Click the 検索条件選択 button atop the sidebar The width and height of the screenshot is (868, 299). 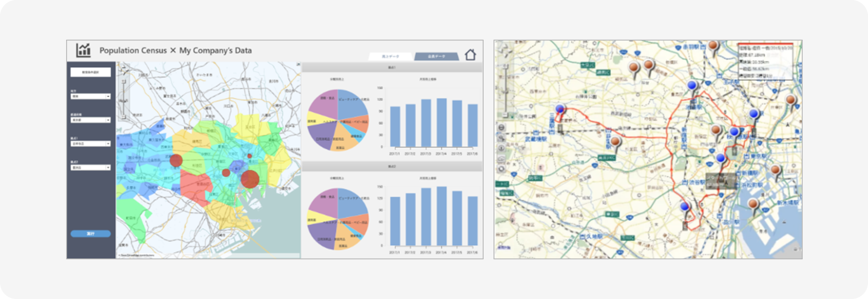[91, 72]
